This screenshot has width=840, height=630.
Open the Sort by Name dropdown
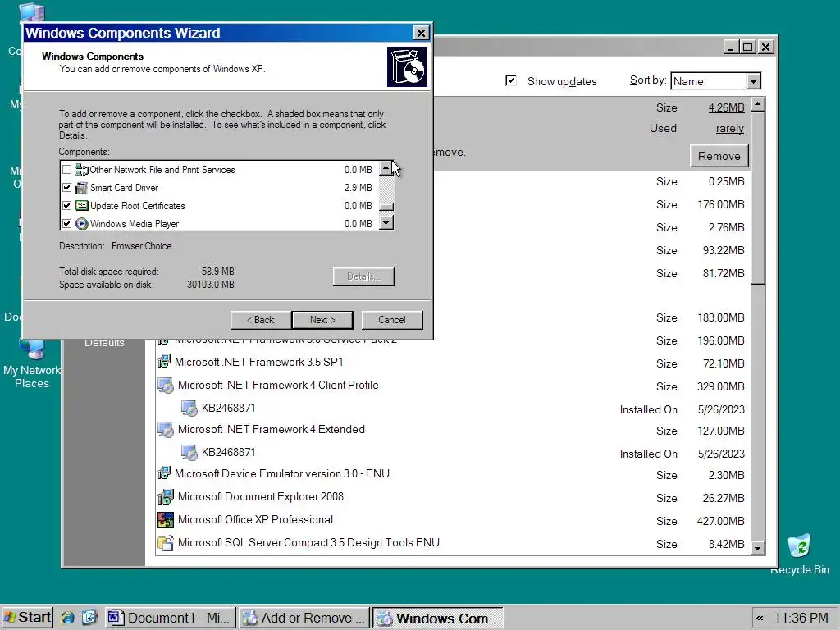tap(753, 81)
